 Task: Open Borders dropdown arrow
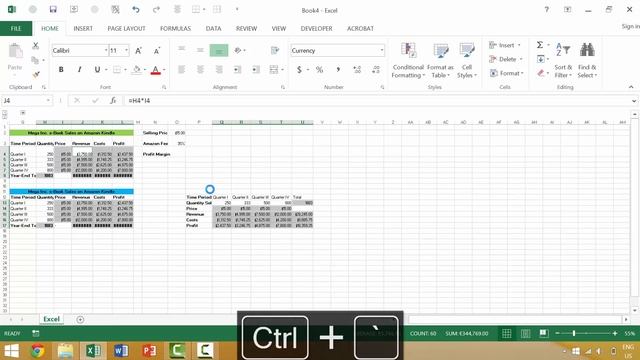click(125, 70)
